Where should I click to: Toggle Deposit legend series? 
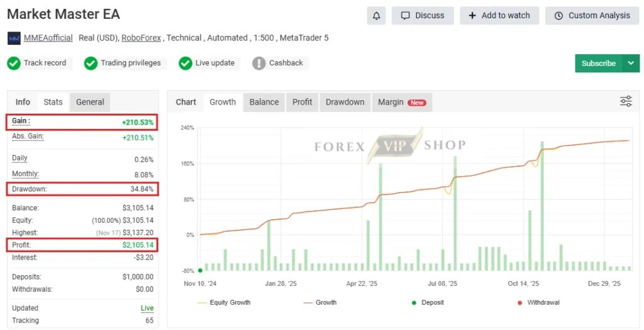point(428,302)
